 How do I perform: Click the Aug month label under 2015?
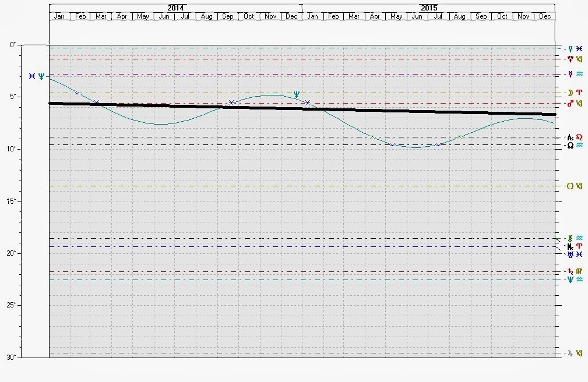(x=460, y=16)
